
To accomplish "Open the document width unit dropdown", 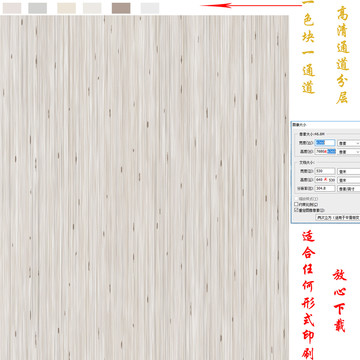I will [349, 171].
